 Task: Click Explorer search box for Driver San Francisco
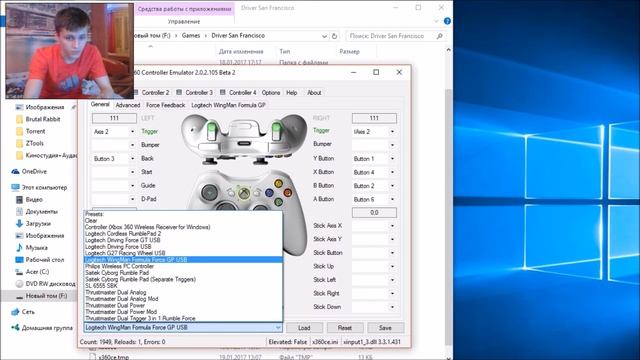(x=395, y=36)
